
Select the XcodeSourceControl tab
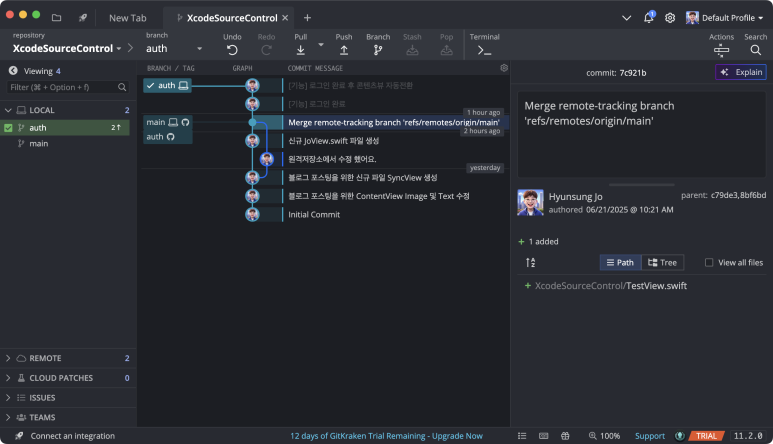pyautogui.click(x=227, y=18)
